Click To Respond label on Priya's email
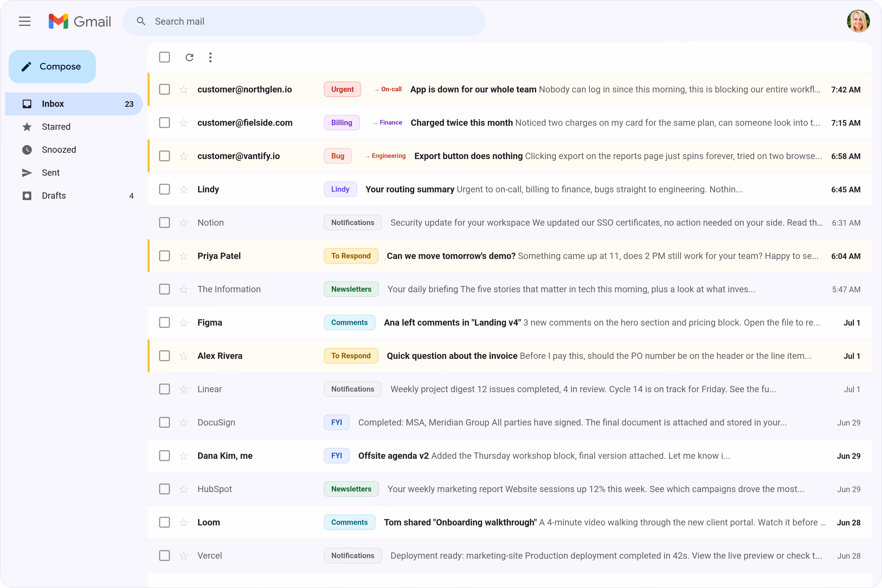882x588 pixels. 351,256
